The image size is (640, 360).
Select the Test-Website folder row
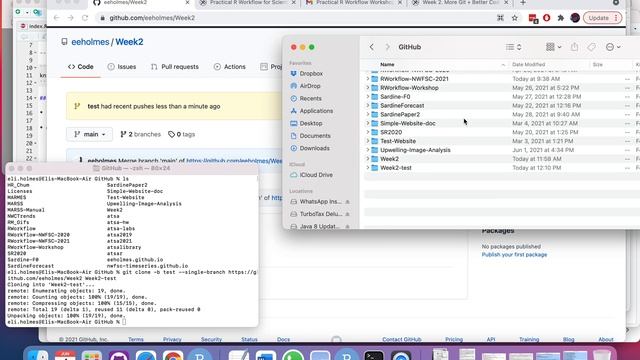pos(502,141)
